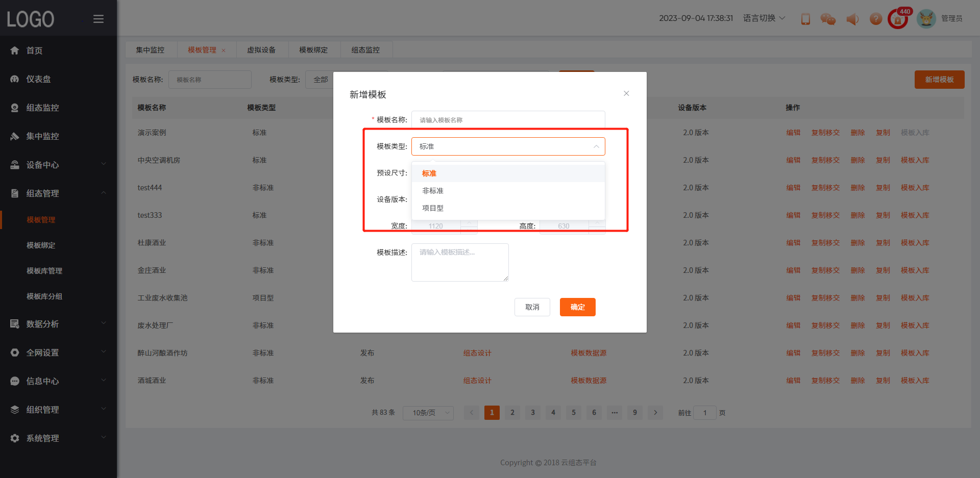Open the WeChat icon in header

tap(828, 19)
